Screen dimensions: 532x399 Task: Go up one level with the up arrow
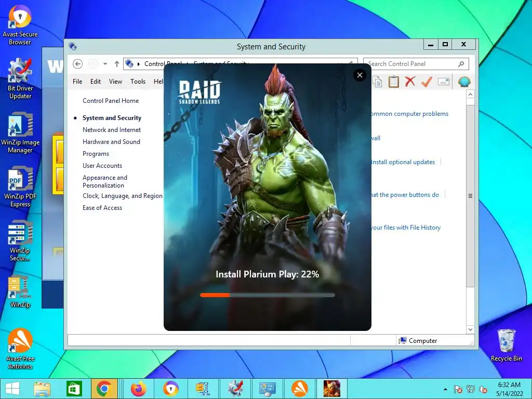click(117, 64)
